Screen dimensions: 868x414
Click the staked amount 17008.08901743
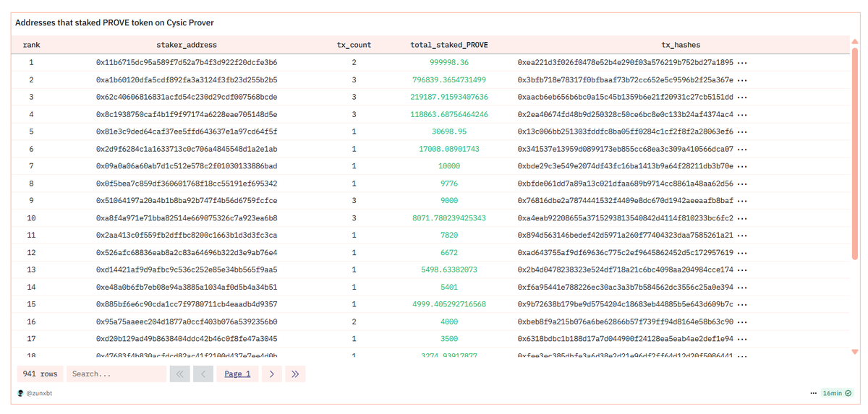click(449, 149)
